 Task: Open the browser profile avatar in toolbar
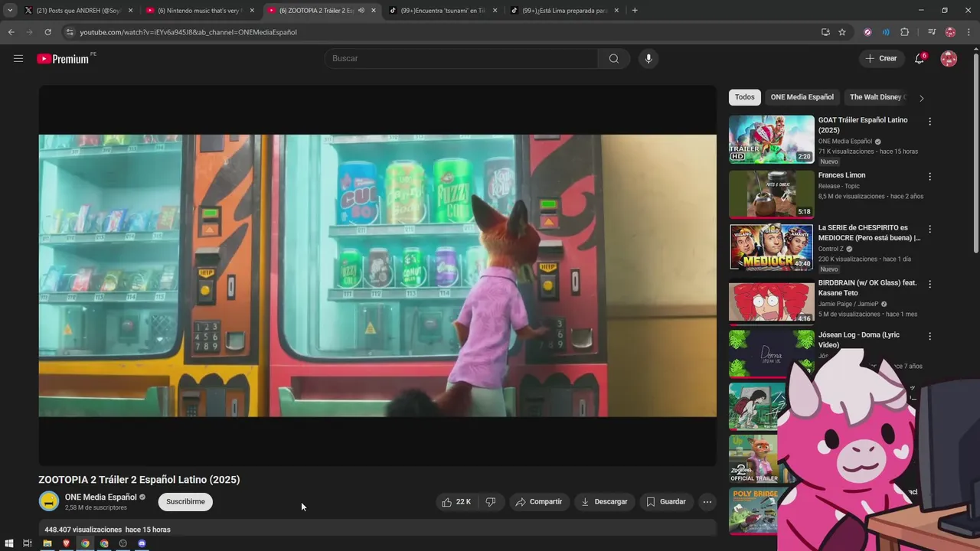point(950,32)
